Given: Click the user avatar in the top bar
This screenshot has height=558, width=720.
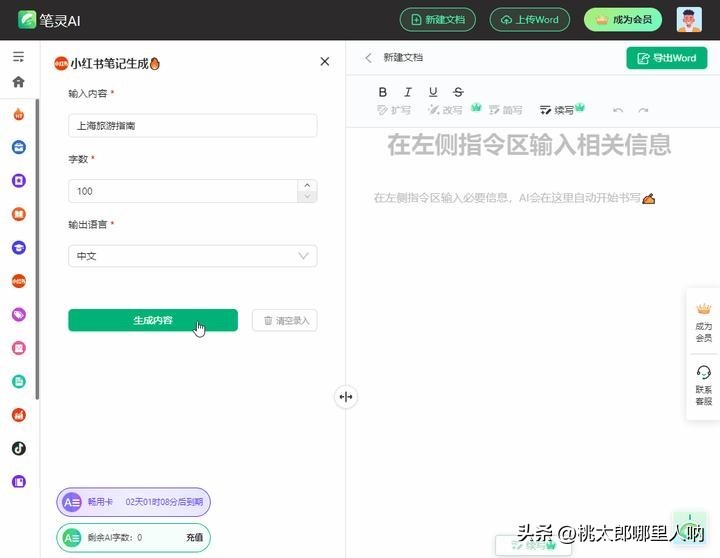Looking at the screenshot, I should [x=689, y=20].
